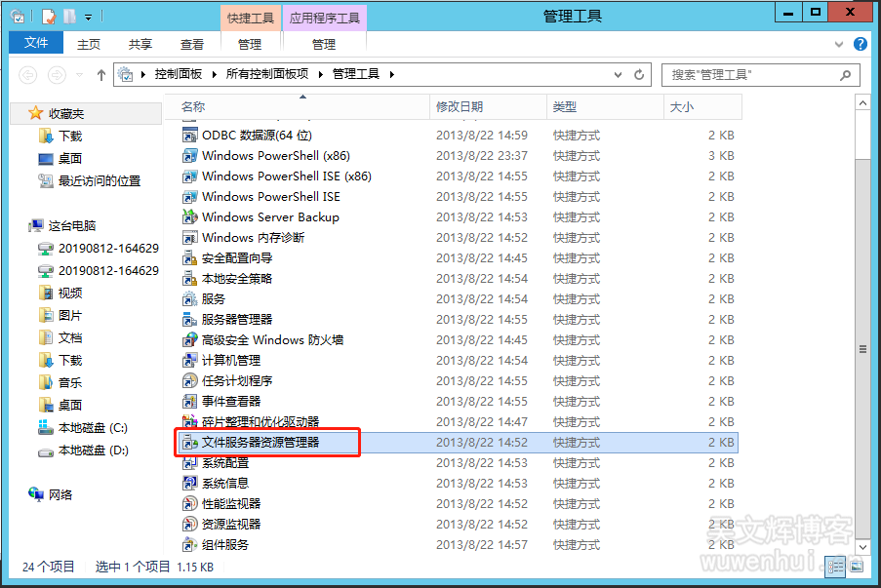881x588 pixels.
Task: Select the 任务计划程序 shortcut icon
Action: tap(190, 381)
